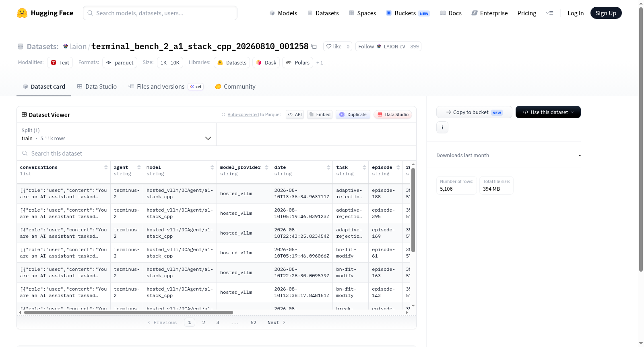This screenshot has height=347, width=644.
Task: Go to page 2 of results
Action: click(x=204, y=322)
